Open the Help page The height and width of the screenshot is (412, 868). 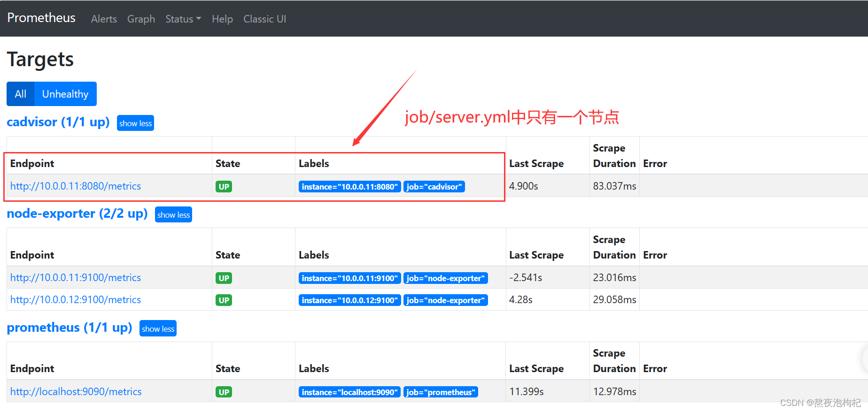[x=222, y=19]
